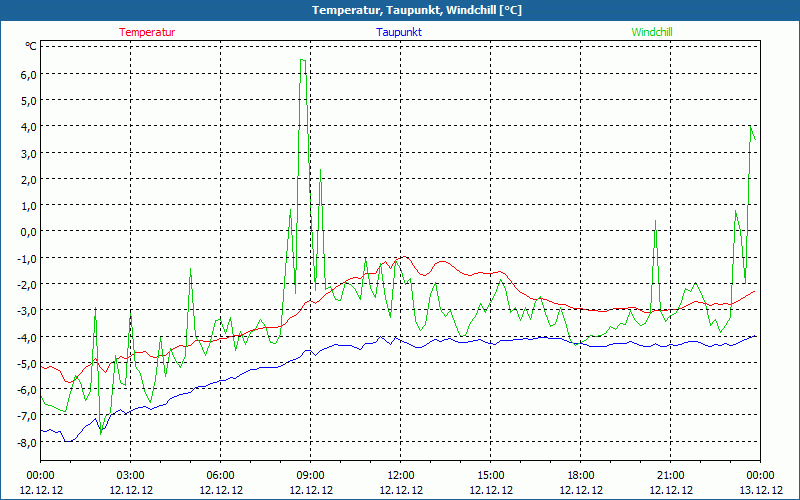Click the green Windchill spike near 20:30
The image size is (800, 500).
655,221
